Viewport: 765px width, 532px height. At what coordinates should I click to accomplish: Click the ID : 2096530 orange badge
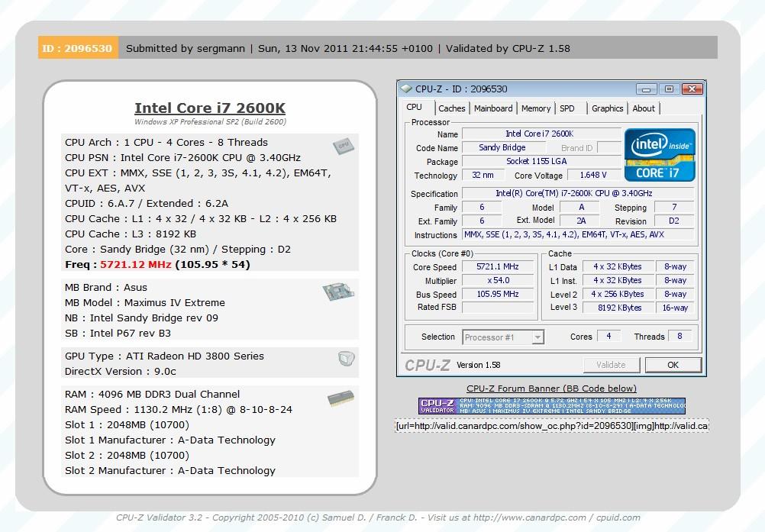click(x=78, y=48)
